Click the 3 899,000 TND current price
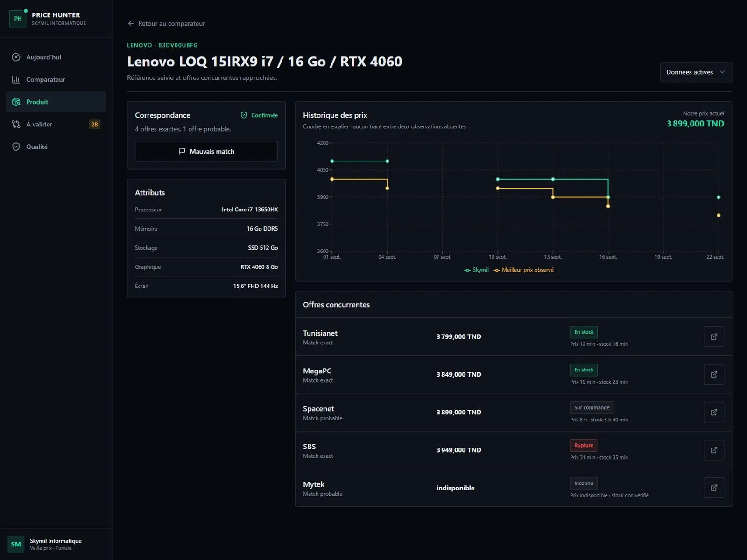The width and height of the screenshot is (747, 560). click(x=695, y=124)
